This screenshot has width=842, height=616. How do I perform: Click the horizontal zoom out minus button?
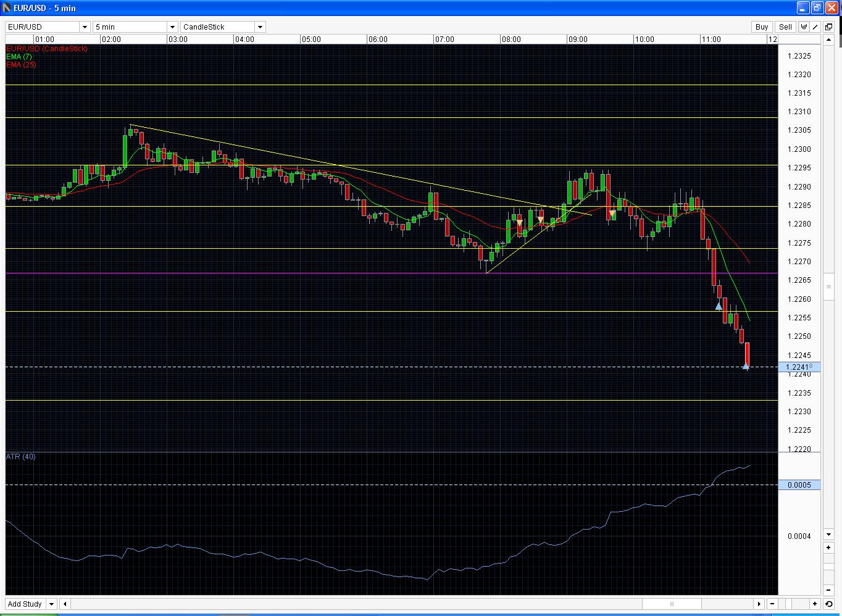pyautogui.click(x=772, y=604)
